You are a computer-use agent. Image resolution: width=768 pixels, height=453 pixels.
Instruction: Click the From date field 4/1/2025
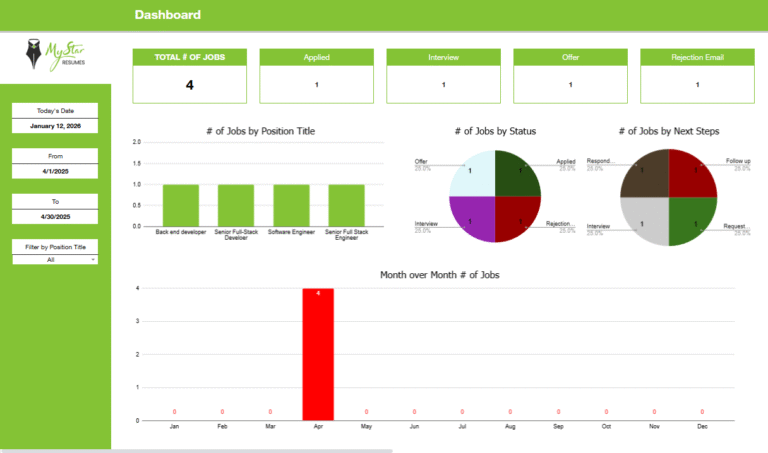click(55, 172)
